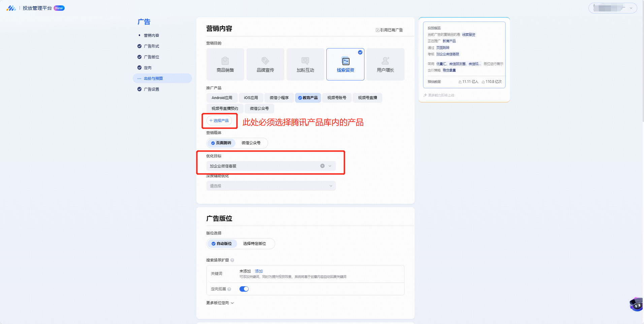Image resolution: width=644 pixels, height=324 pixels.
Task: Click the people icon beside 11.11 亿人
Action: pos(460,82)
